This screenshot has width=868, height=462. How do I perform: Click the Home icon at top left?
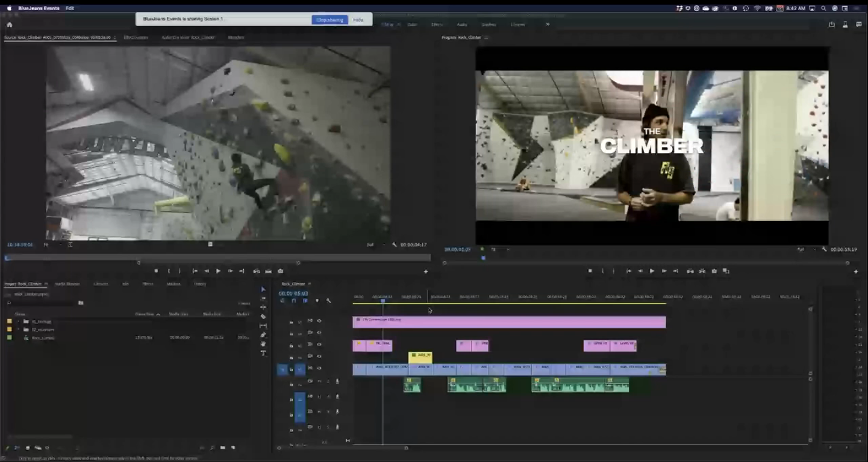pyautogui.click(x=9, y=25)
